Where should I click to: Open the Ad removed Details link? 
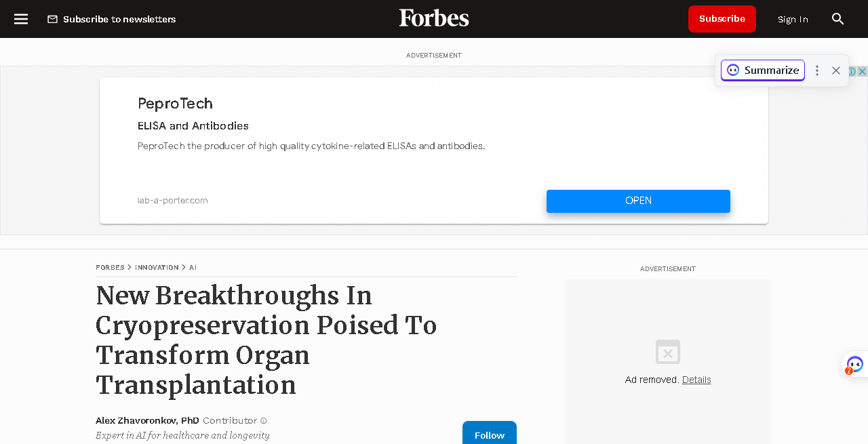click(696, 380)
